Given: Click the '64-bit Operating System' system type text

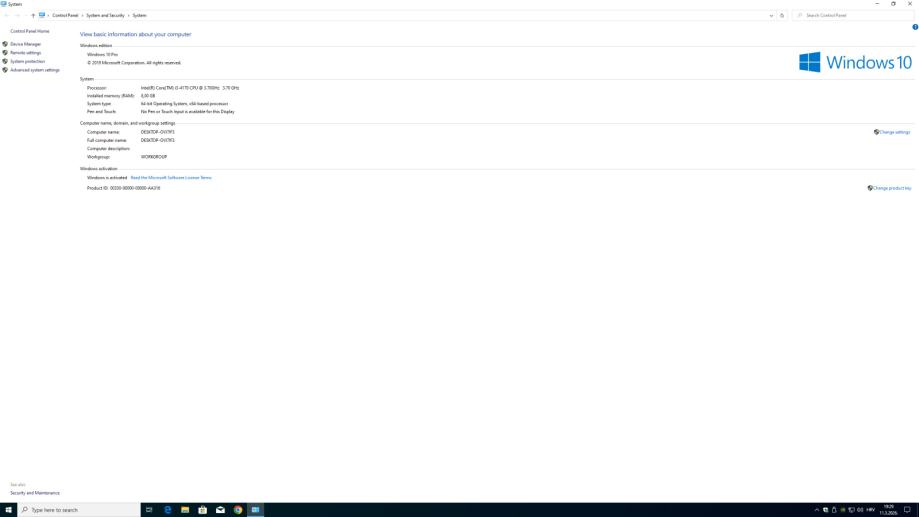Looking at the screenshot, I should [x=184, y=104].
